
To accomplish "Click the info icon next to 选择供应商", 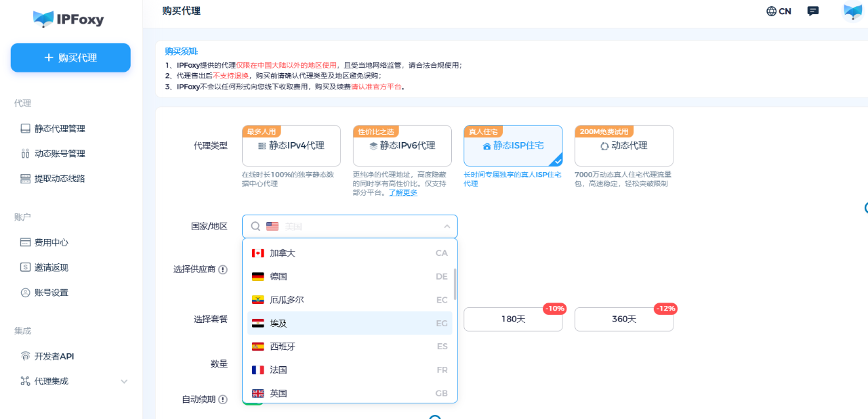I will point(223,269).
